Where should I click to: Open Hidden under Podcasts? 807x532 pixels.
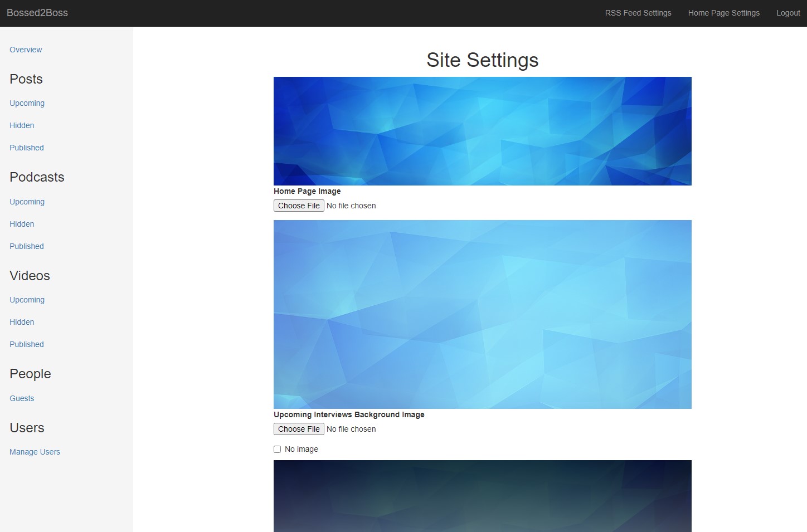click(22, 224)
